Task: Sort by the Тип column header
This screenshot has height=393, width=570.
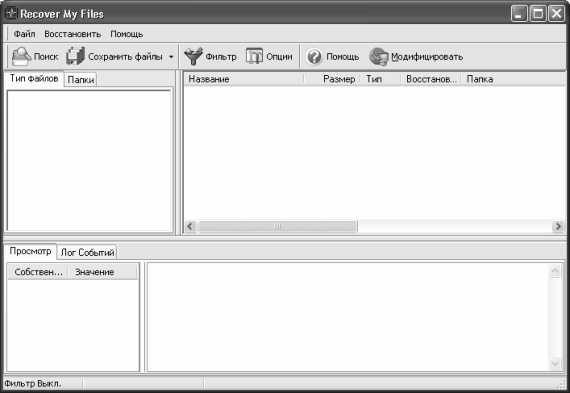Action: coord(381,79)
